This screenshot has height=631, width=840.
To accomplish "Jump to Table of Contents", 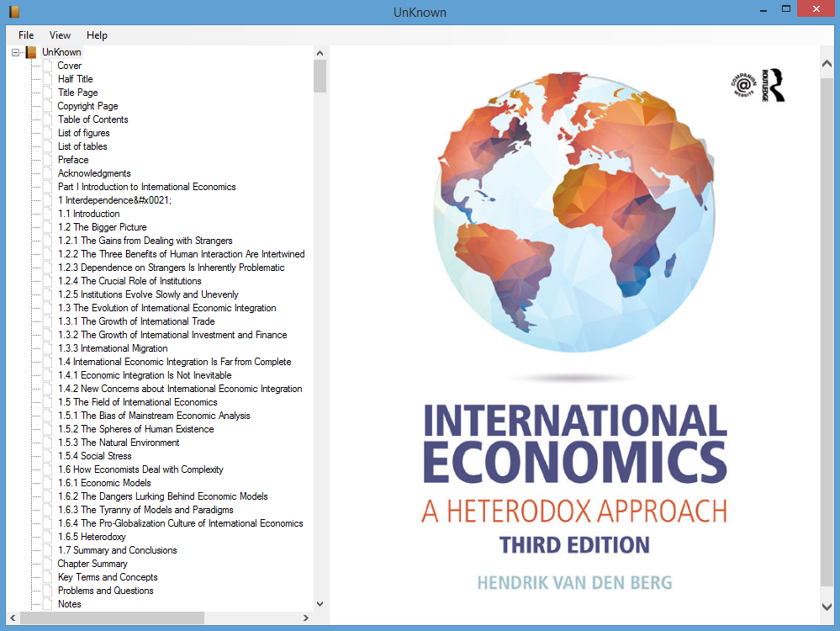I will 93,119.
